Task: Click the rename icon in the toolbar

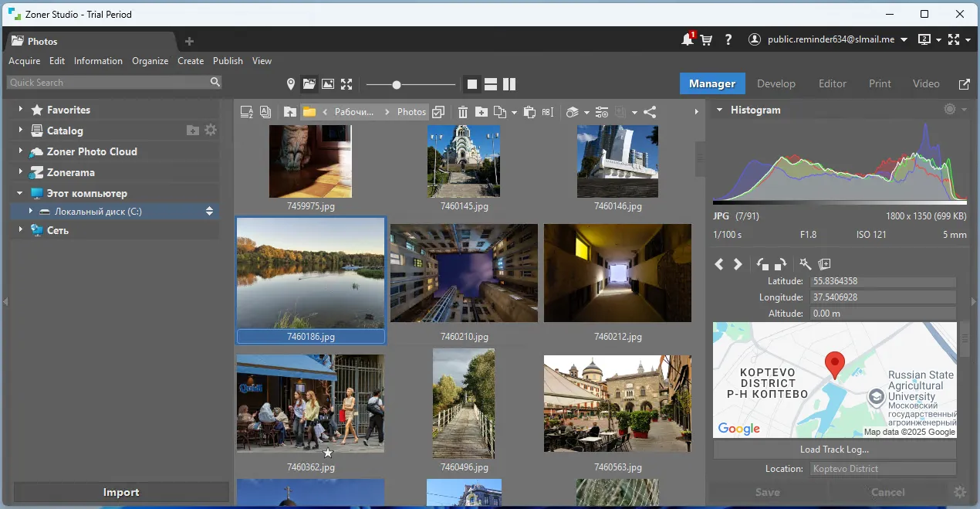Action: [548, 112]
